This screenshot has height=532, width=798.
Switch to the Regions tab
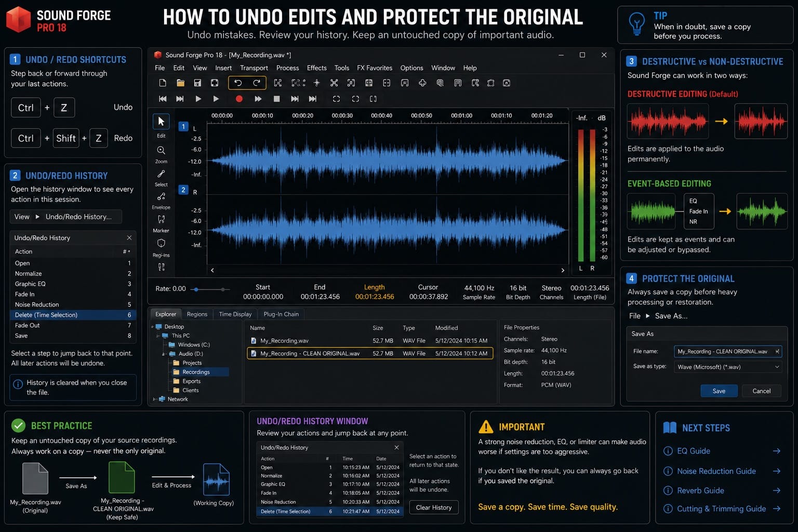coord(197,314)
